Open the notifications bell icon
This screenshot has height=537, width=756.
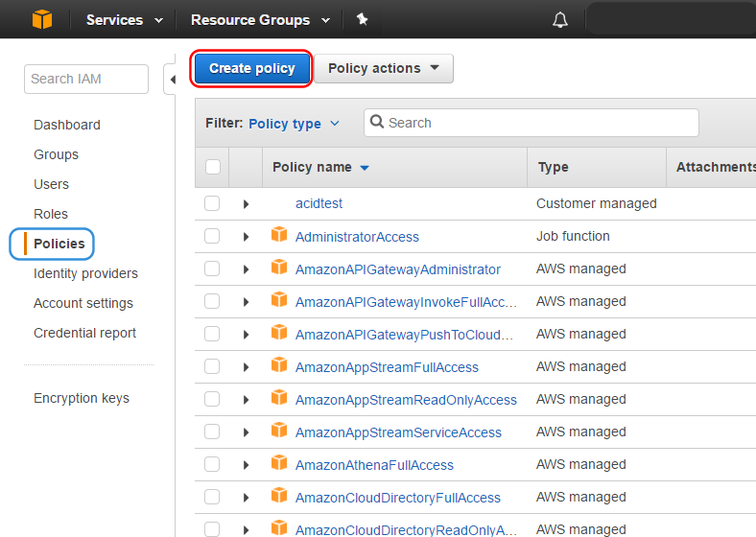click(x=559, y=20)
